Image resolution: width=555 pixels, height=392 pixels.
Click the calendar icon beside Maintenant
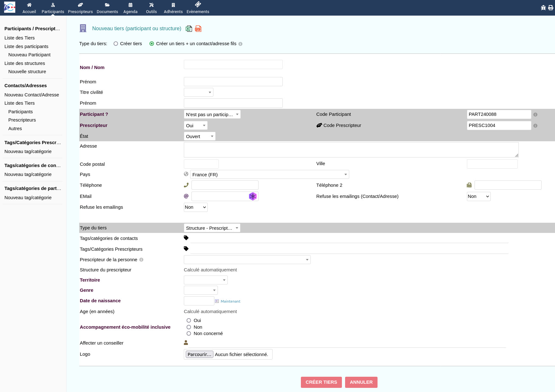pos(217,301)
